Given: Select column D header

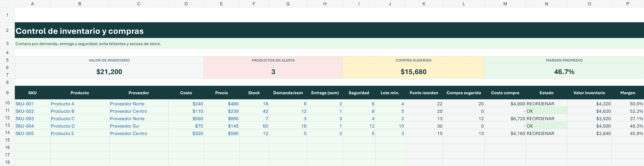Looking at the screenshot, I should pyautogui.click(x=186, y=4).
